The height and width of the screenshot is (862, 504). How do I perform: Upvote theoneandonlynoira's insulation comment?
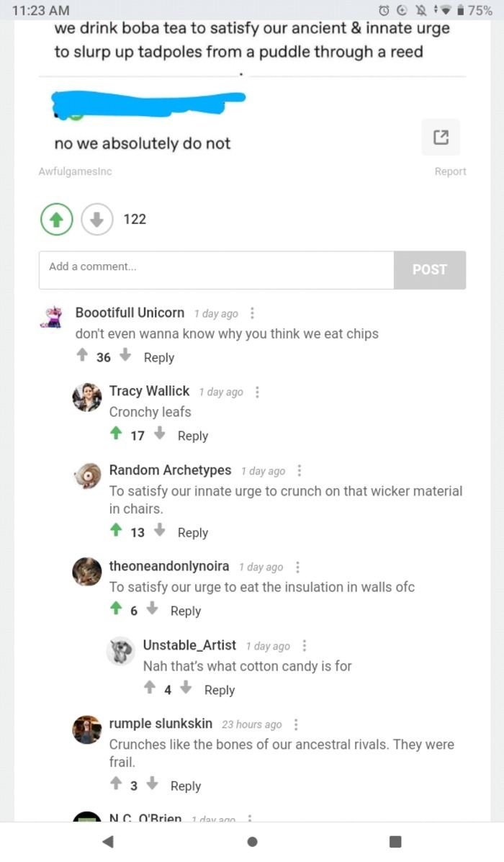tap(116, 609)
